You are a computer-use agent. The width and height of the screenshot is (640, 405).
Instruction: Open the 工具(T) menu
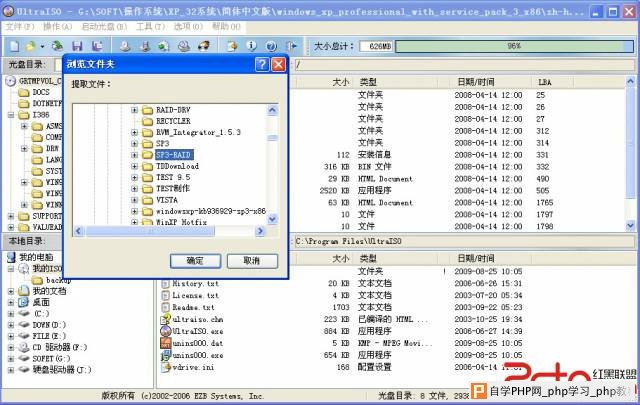[151, 27]
